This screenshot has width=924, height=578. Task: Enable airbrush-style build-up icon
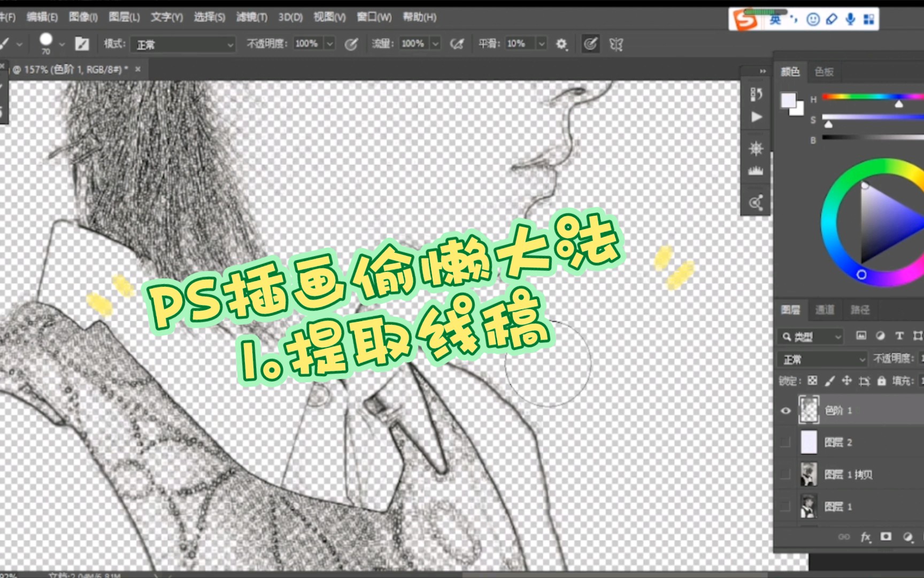(457, 44)
